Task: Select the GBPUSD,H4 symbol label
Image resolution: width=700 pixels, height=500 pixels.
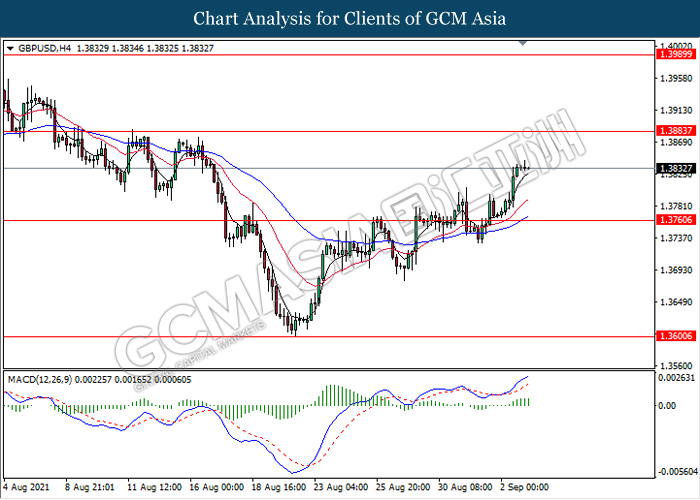Action: [x=45, y=48]
